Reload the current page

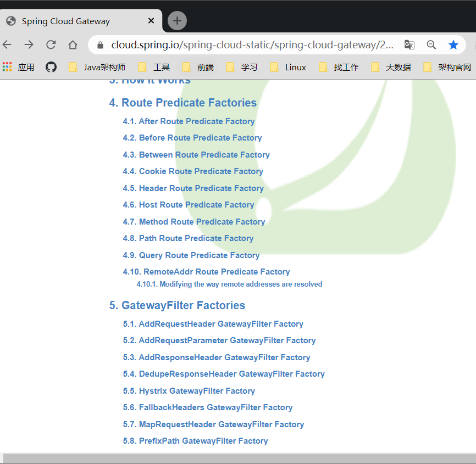tap(51, 45)
